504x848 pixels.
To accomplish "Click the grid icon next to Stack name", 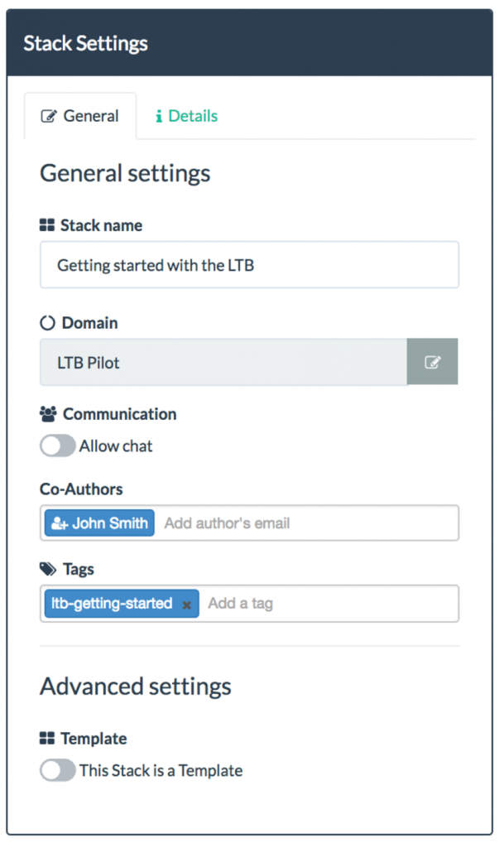I will tap(47, 224).
